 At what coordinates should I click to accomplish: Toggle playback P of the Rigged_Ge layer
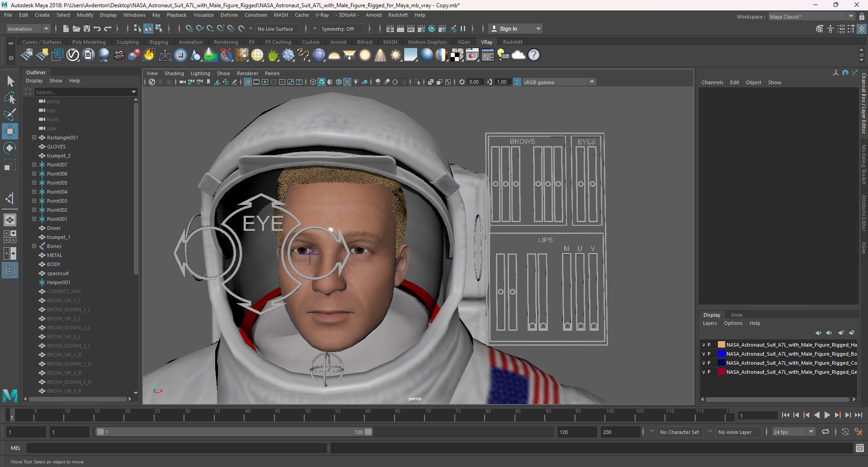point(709,372)
